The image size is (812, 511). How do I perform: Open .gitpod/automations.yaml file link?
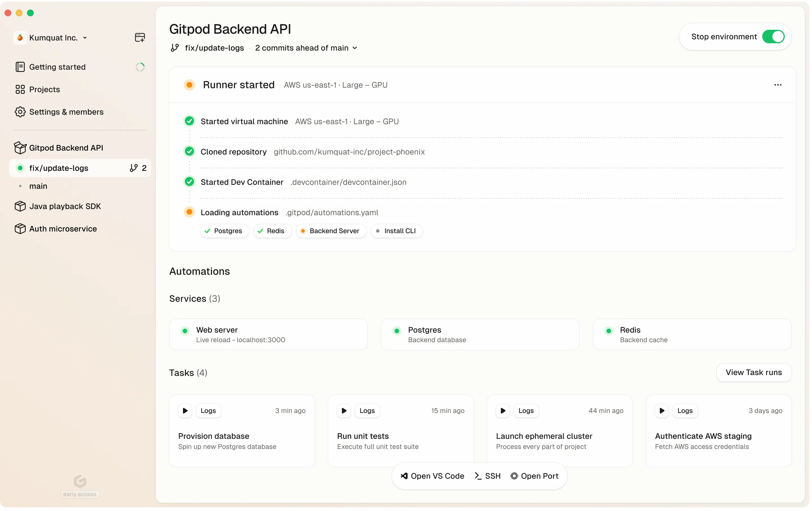pos(332,213)
